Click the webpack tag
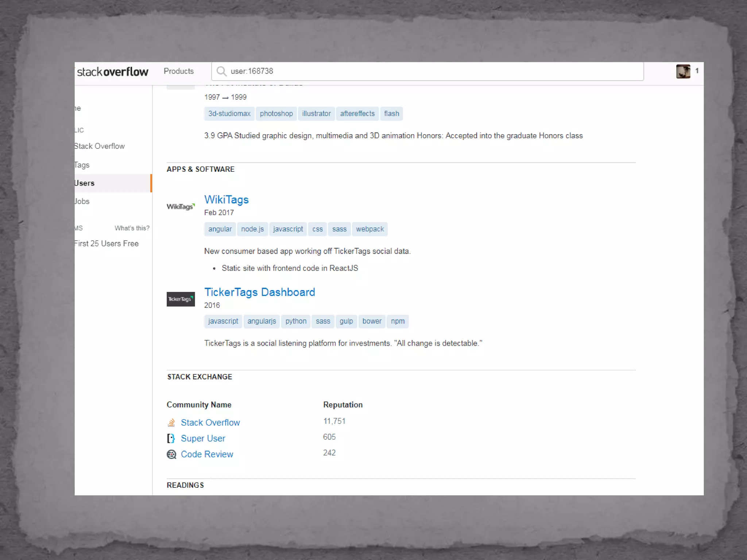Viewport: 747px width, 560px height. click(x=369, y=229)
